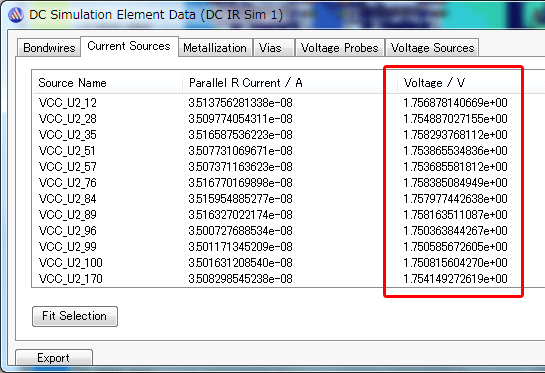The image size is (545, 373).
Task: Click the application icon in the title bar
Action: (16, 15)
